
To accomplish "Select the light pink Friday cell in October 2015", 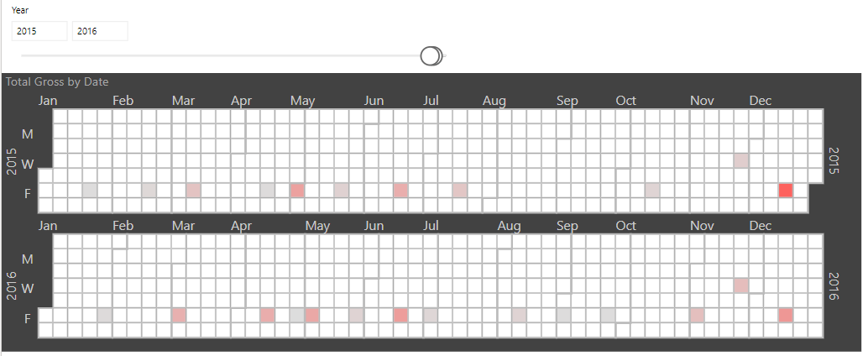I will 652,191.
